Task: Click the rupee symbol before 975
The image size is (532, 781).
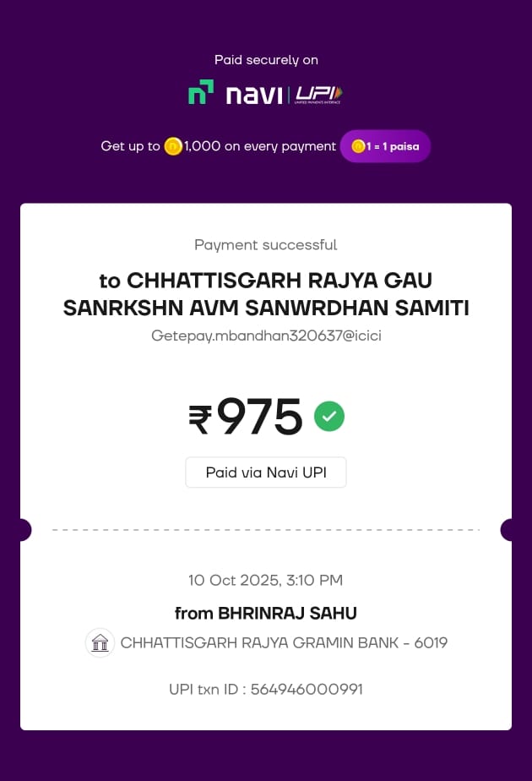Action: pos(200,419)
